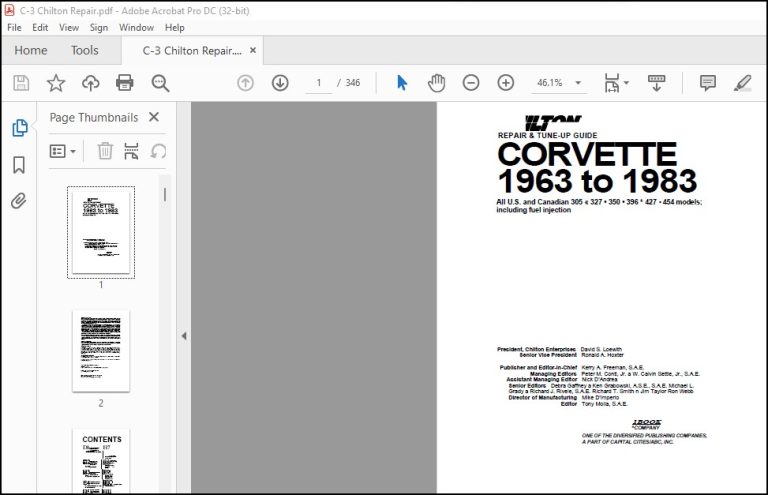This screenshot has width=768, height=495.
Task: Close the Page Thumbnails panel
Action: (154, 117)
